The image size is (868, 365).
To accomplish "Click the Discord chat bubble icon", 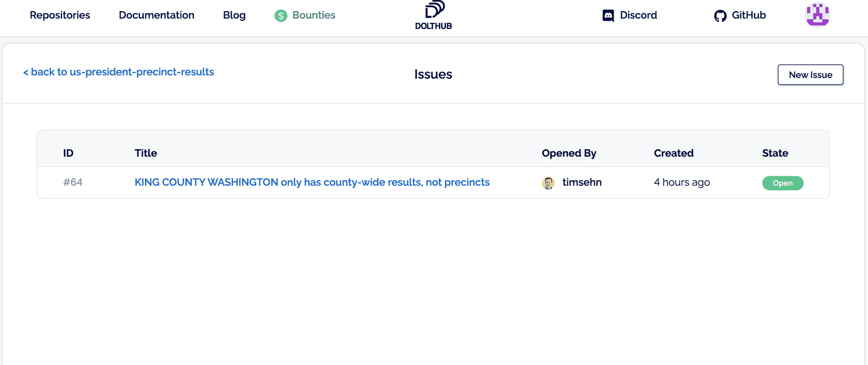I will tap(608, 16).
